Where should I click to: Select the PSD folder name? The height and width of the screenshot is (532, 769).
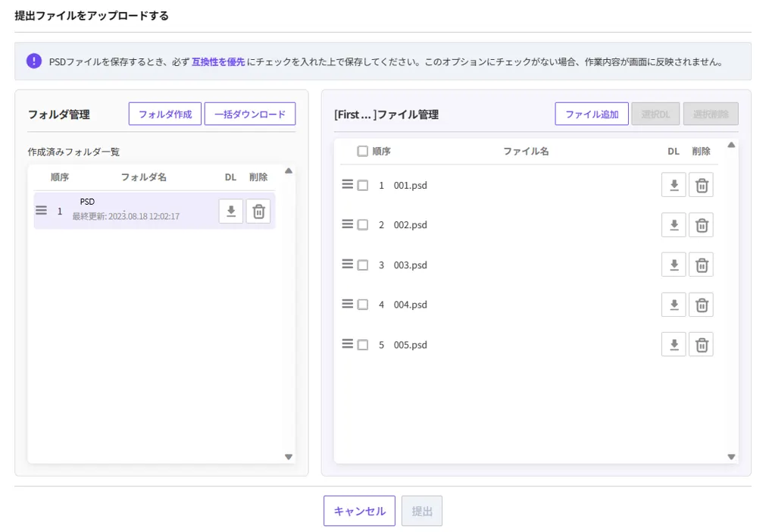click(87, 202)
